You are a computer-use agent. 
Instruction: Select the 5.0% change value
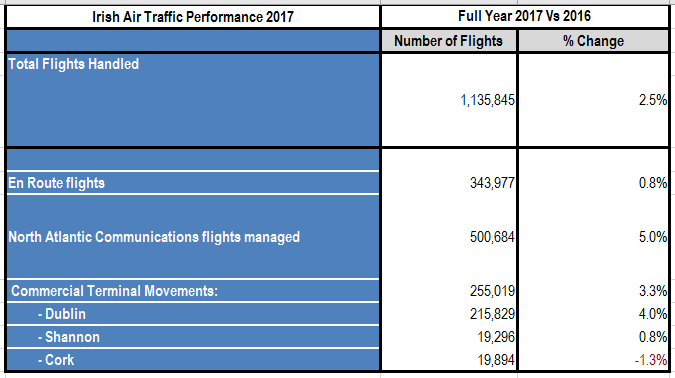tap(653, 237)
